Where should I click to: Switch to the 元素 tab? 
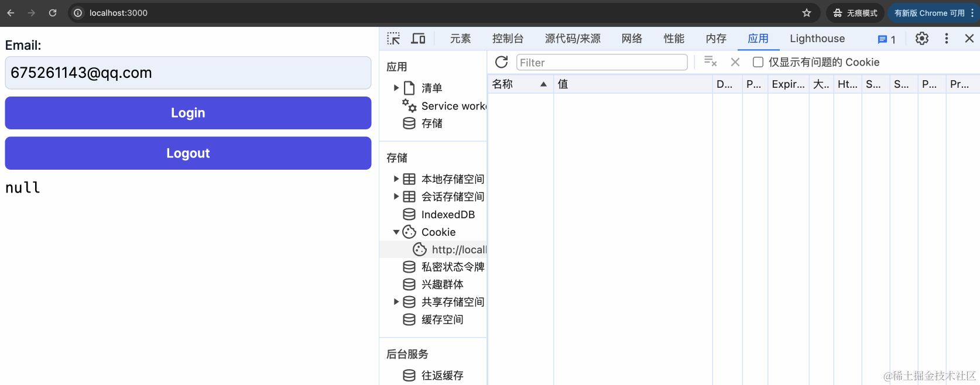[460, 39]
